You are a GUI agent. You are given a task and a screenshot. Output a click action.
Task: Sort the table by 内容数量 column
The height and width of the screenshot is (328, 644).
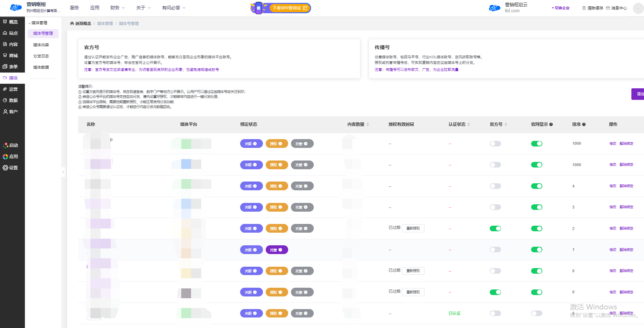368,124
